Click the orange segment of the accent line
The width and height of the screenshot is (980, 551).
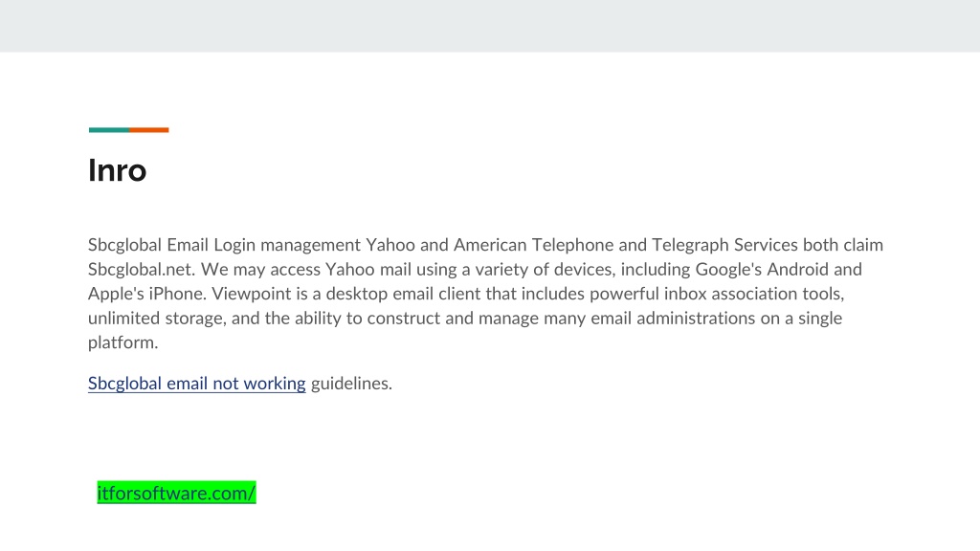[148, 130]
